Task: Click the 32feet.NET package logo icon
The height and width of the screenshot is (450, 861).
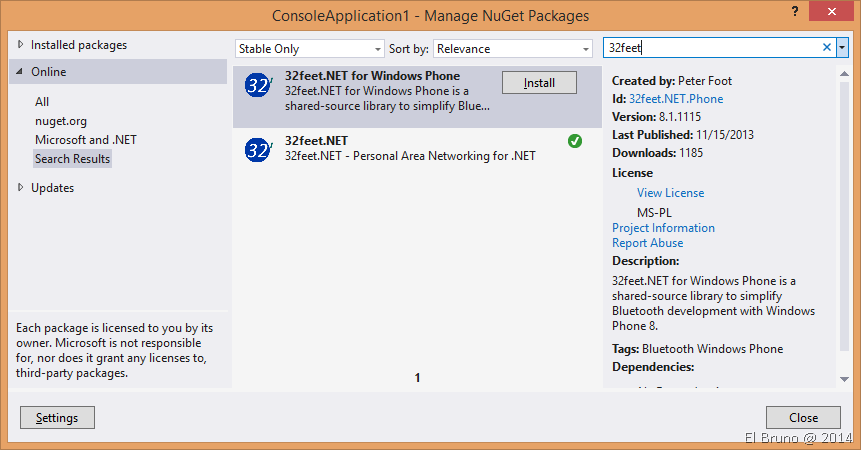Action: (x=259, y=150)
